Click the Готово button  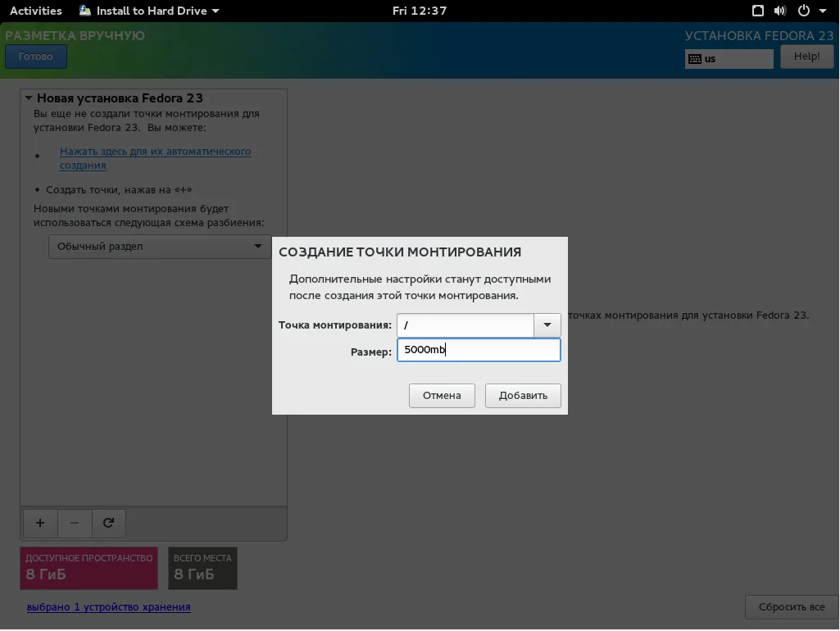36,57
